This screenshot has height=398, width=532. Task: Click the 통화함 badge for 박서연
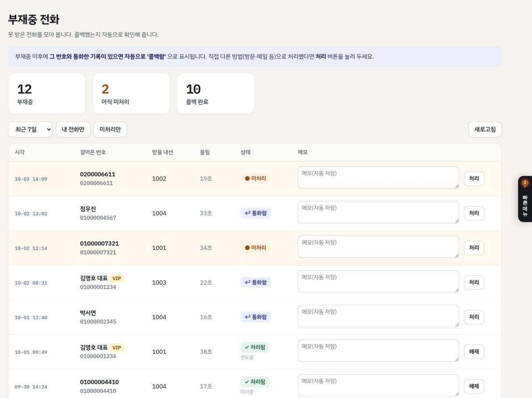click(x=255, y=317)
